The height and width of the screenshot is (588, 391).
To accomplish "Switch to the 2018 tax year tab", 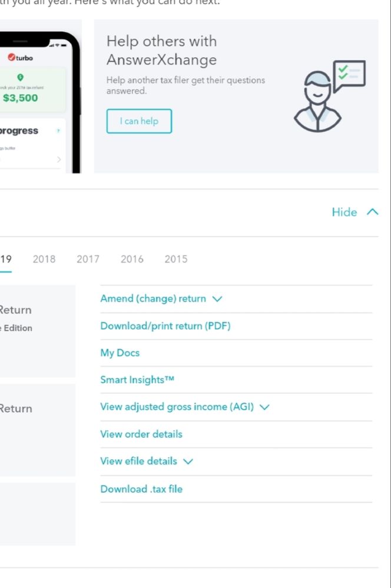I will [44, 259].
